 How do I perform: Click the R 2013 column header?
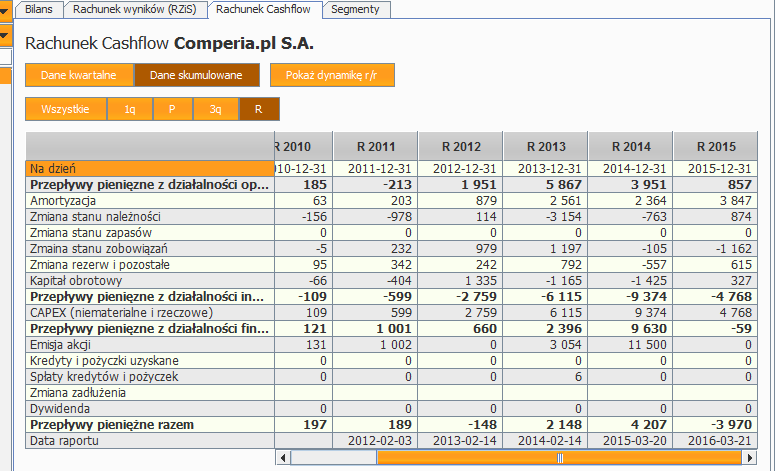(546, 146)
